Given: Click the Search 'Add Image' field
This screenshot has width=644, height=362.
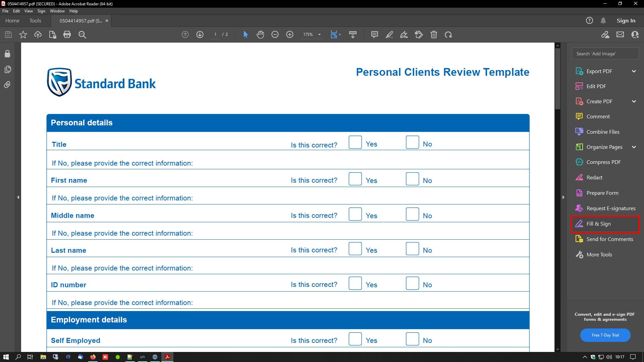Looking at the screenshot, I should pyautogui.click(x=605, y=53).
